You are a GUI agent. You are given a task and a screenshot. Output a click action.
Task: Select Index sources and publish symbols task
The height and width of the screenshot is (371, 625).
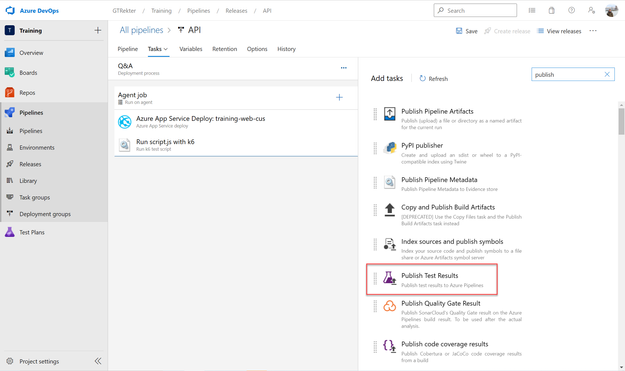click(447, 249)
